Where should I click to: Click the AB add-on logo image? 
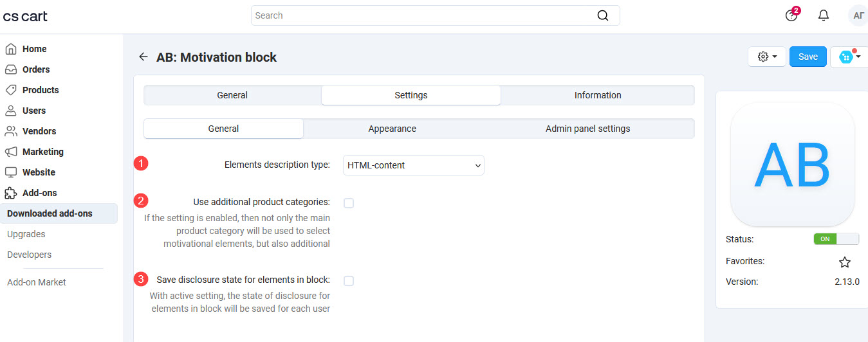click(x=793, y=164)
